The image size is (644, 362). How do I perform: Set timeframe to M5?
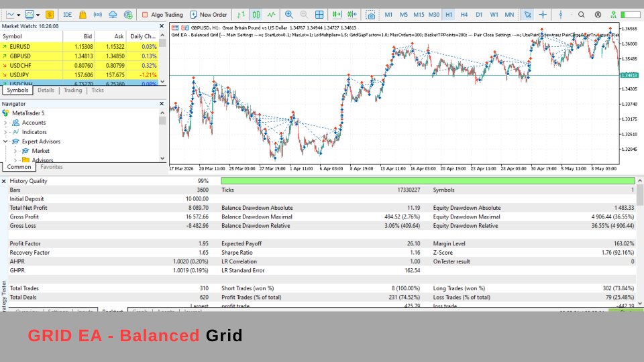(x=404, y=15)
